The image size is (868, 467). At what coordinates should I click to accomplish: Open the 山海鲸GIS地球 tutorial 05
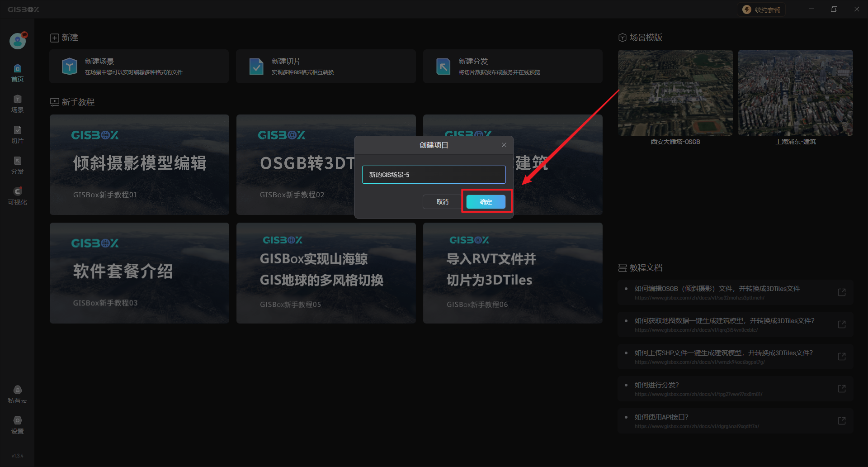pyautogui.click(x=326, y=273)
